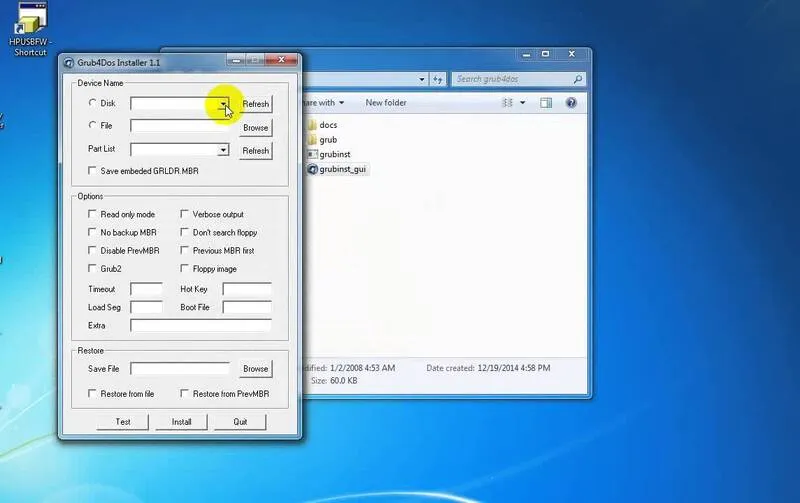The height and width of the screenshot is (503, 800).
Task: Click Explorer address refresh button
Action: (x=438, y=79)
